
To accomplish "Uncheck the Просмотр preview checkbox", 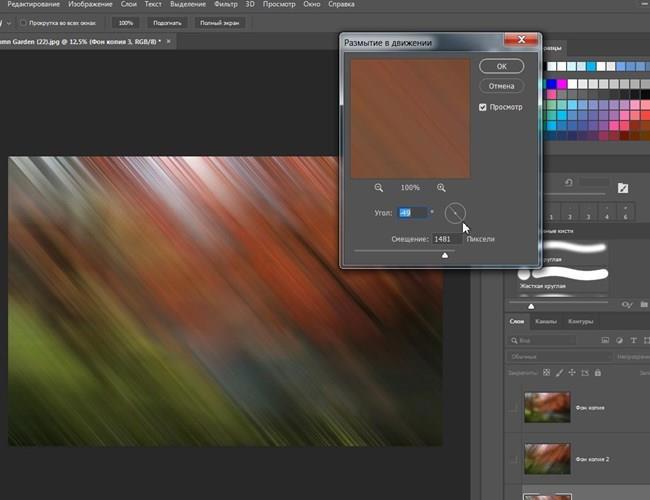I will 483,107.
